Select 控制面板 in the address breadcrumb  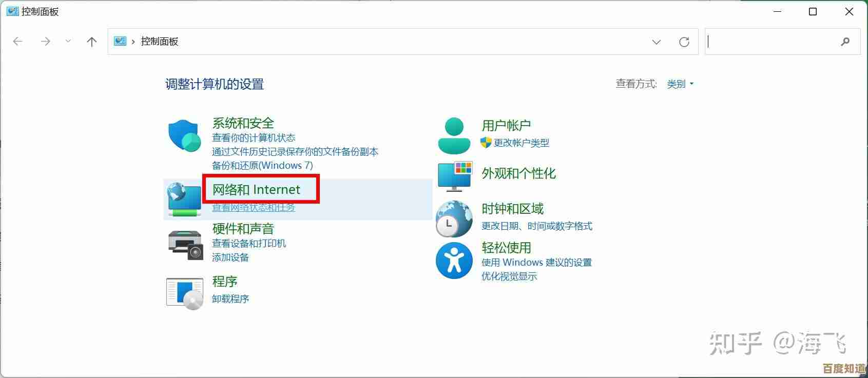160,42
